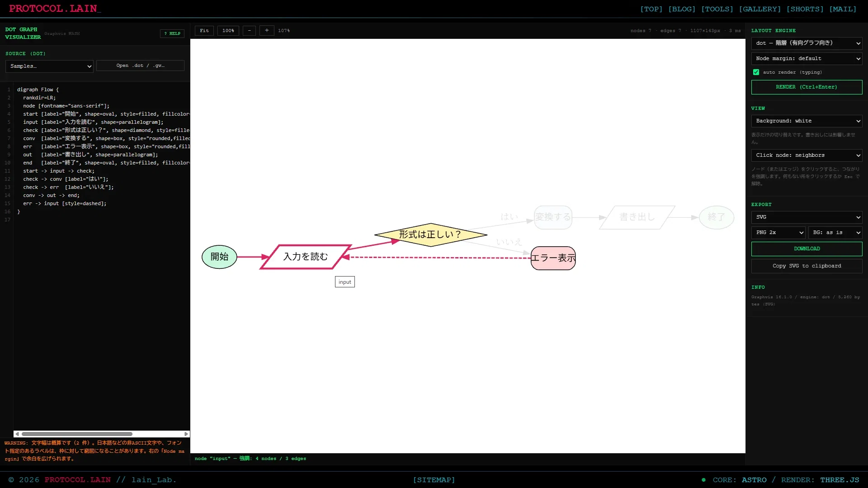Click the faded 書き出し node
This screenshot has width=868, height=488.
(637, 217)
